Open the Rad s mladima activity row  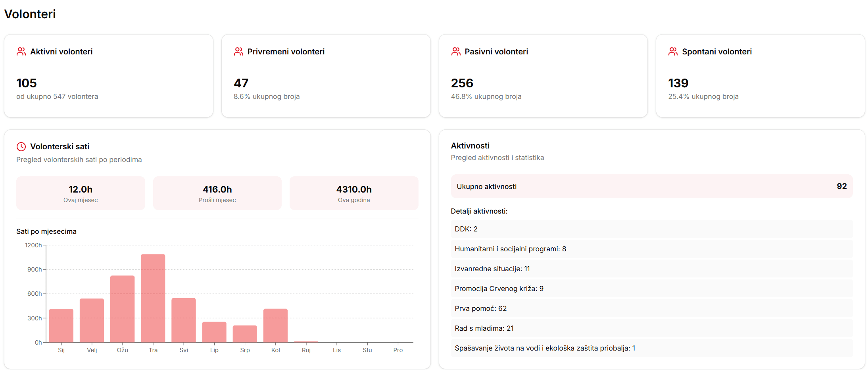(651, 328)
